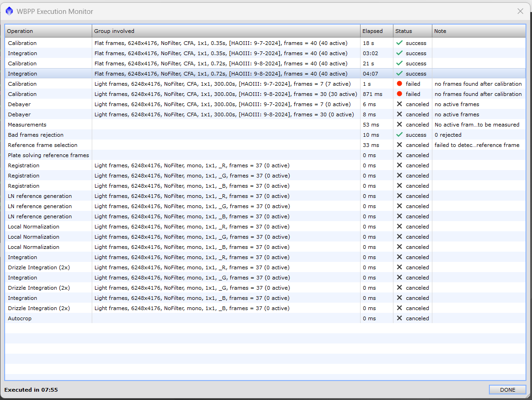This screenshot has width=532, height=400.
Task: Select the Autocrop operation row
Action: click(266, 318)
